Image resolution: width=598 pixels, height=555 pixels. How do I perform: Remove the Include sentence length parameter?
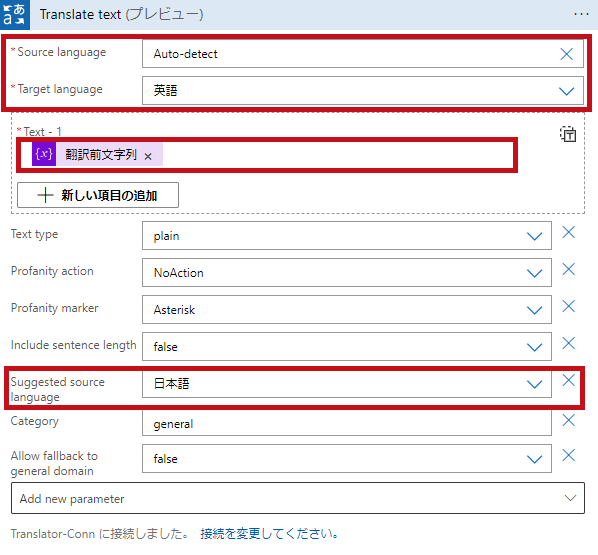point(569,343)
